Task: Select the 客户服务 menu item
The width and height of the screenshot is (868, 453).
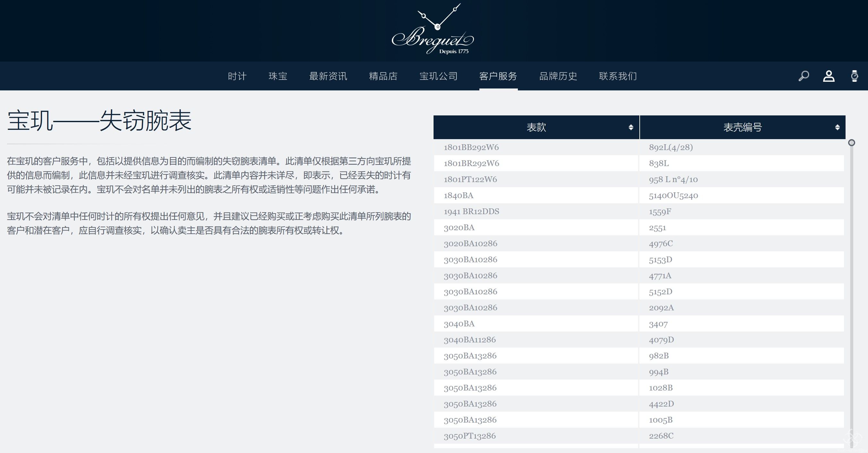Action: (498, 76)
